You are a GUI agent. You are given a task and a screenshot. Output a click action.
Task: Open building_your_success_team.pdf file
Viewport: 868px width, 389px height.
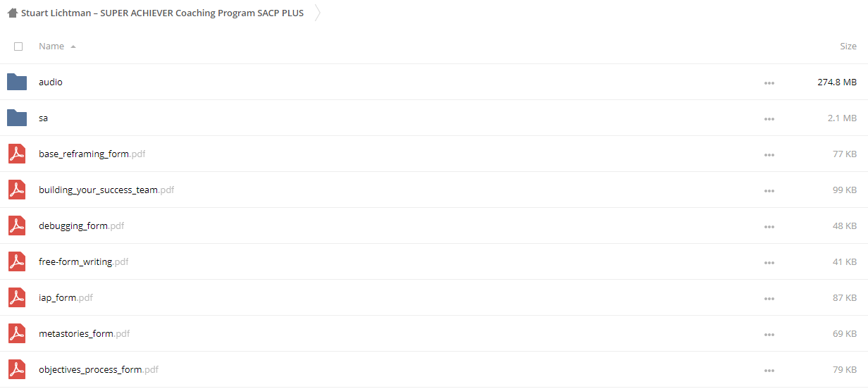pos(106,190)
